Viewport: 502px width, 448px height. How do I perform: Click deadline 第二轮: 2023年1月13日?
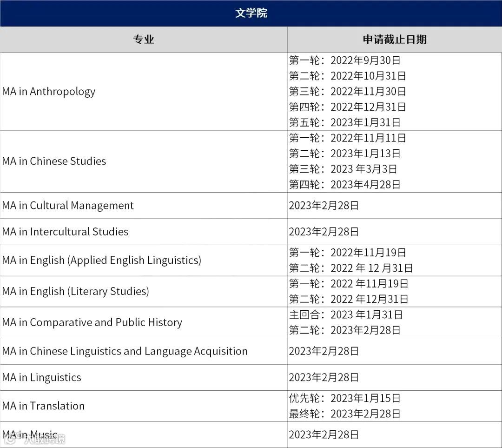tap(345, 154)
